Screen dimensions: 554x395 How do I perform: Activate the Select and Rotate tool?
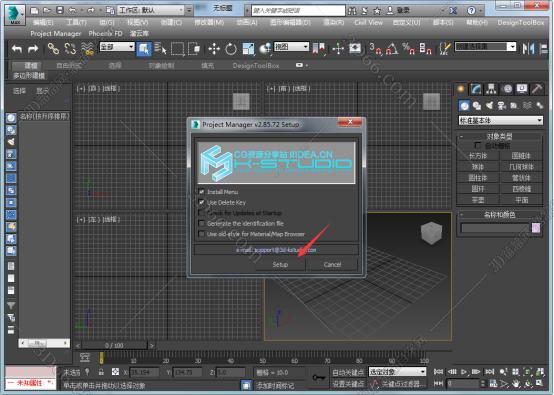point(231,48)
